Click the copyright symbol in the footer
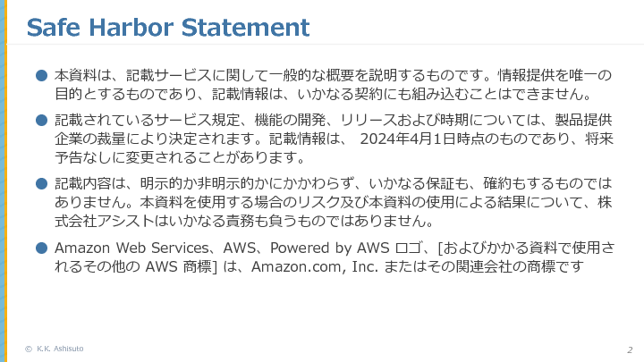 click(x=29, y=349)
